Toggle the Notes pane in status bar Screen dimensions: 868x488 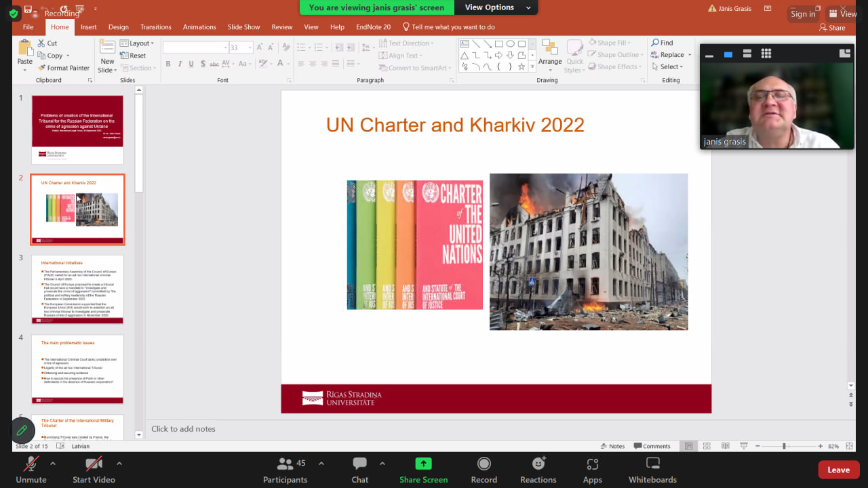click(x=612, y=446)
